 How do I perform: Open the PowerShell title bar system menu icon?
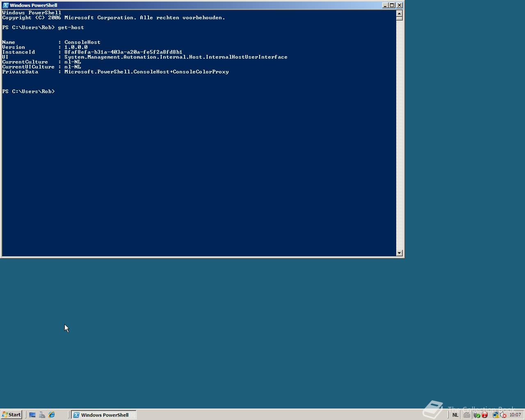5,5
